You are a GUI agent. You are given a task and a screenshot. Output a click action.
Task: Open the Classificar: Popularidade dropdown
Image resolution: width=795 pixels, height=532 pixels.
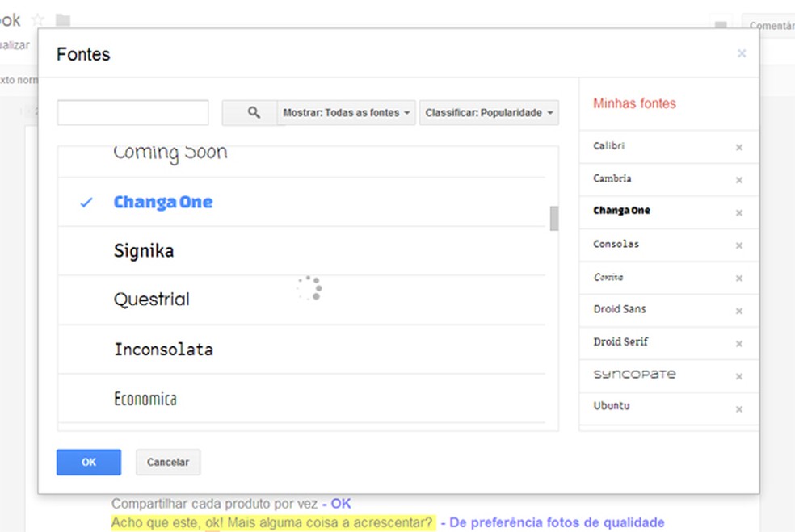tap(489, 113)
